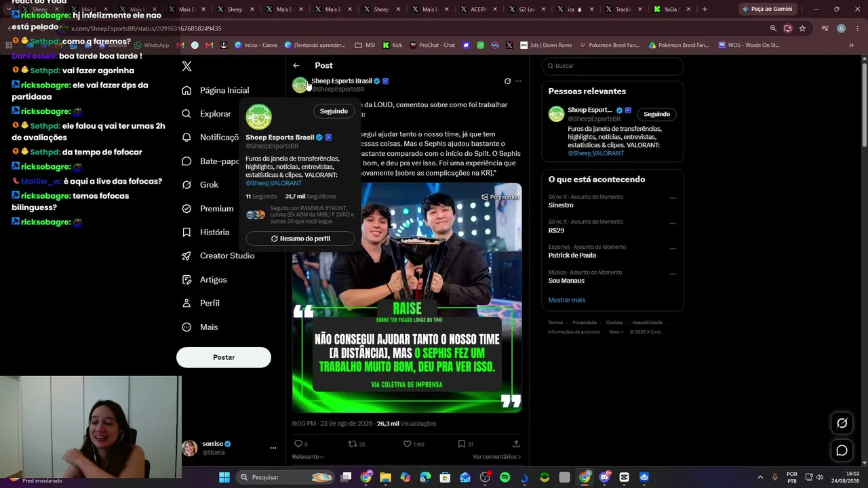Click the Windows taskbar Pesquisar box
868x488 pixels.
[x=285, y=477]
